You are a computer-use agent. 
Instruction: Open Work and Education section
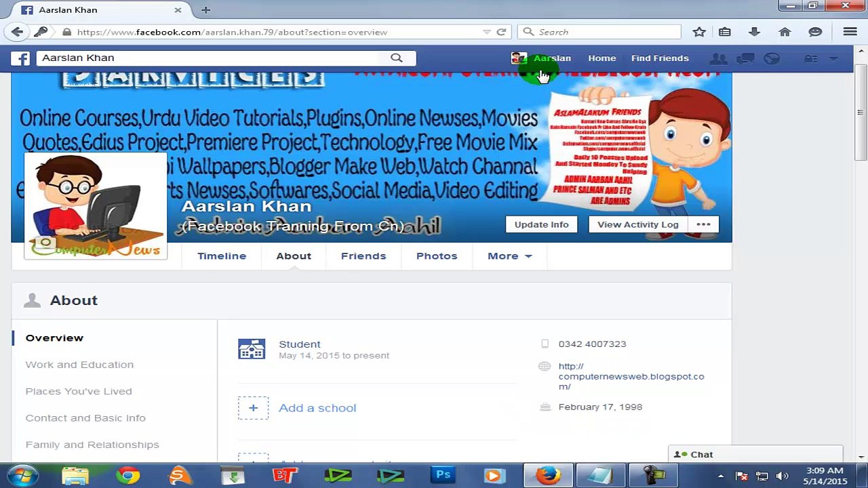tap(79, 365)
